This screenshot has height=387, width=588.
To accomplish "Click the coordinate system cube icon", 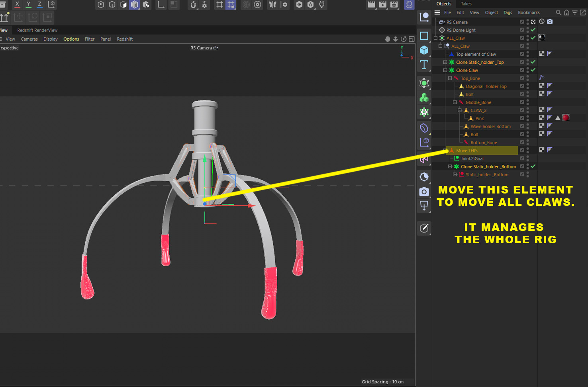I will tap(51, 4).
